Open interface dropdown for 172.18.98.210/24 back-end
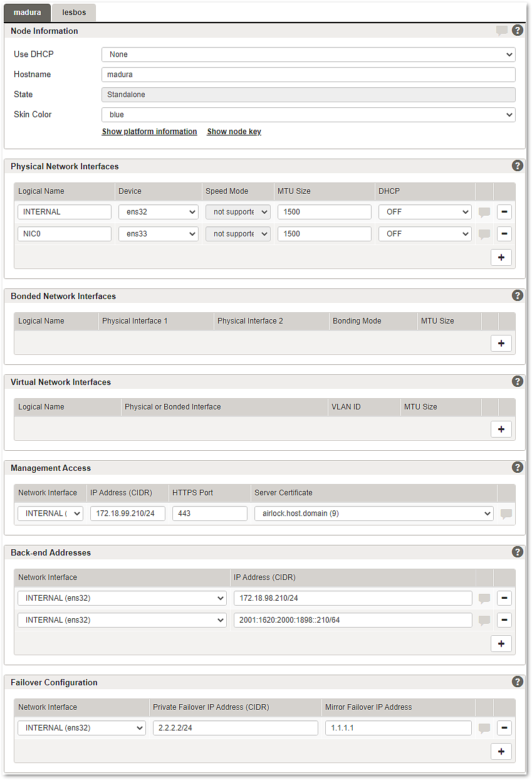Viewport: 532px width, 780px height. (122, 598)
